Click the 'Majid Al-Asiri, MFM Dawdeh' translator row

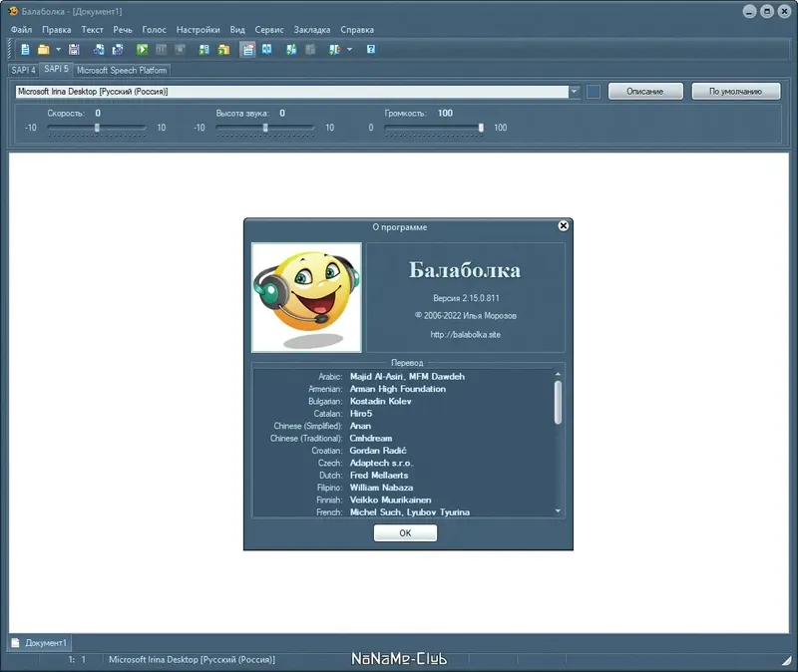coord(407,377)
